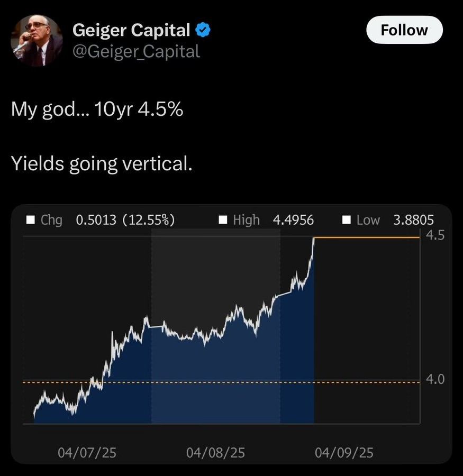The image size is (463, 476).
Task: Toggle the white Chg legend square
Action: [x=31, y=220]
